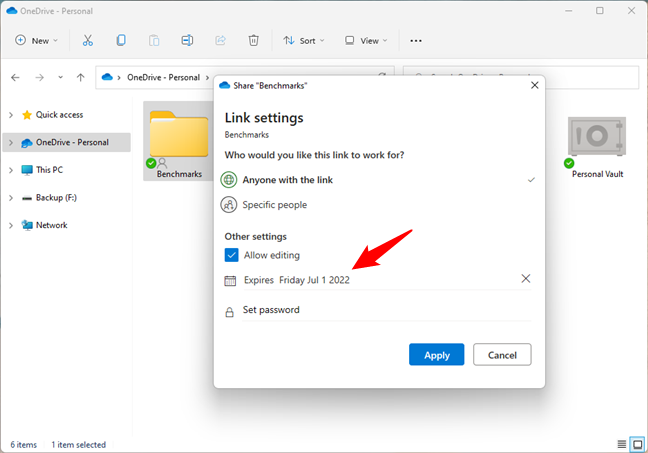Click OneDrive - Personal in address bar
The image size is (648, 453).
(x=163, y=77)
